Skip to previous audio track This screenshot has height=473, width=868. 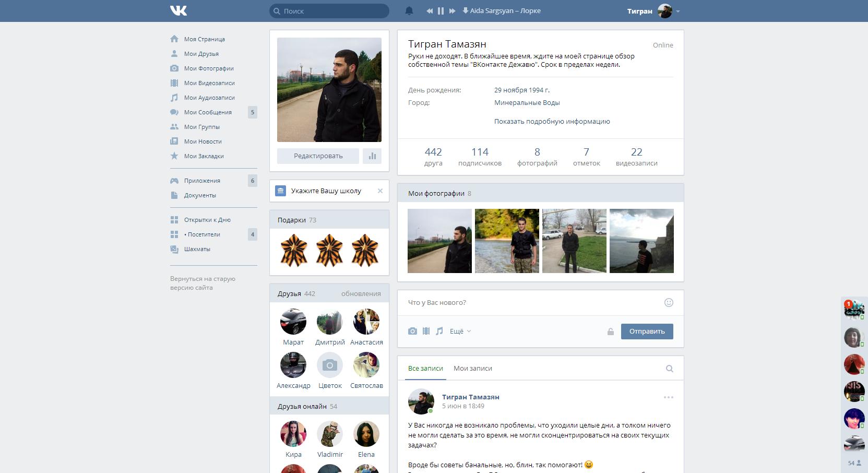pos(430,10)
